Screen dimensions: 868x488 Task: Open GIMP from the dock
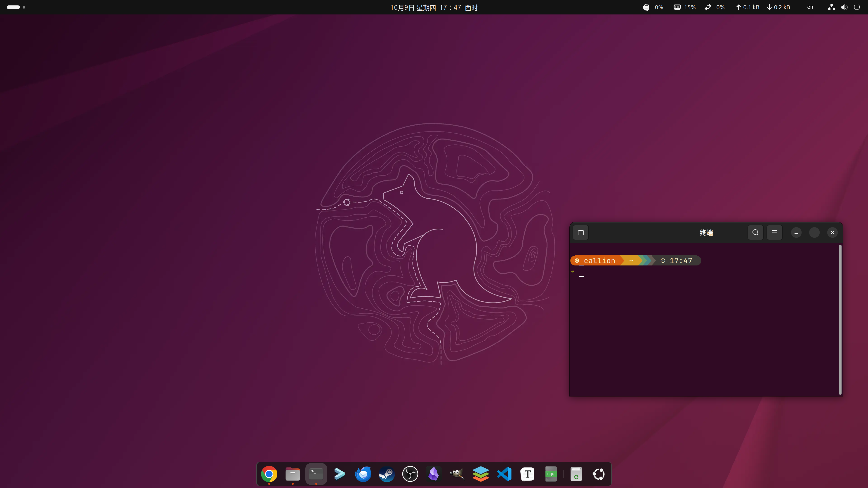(457, 474)
